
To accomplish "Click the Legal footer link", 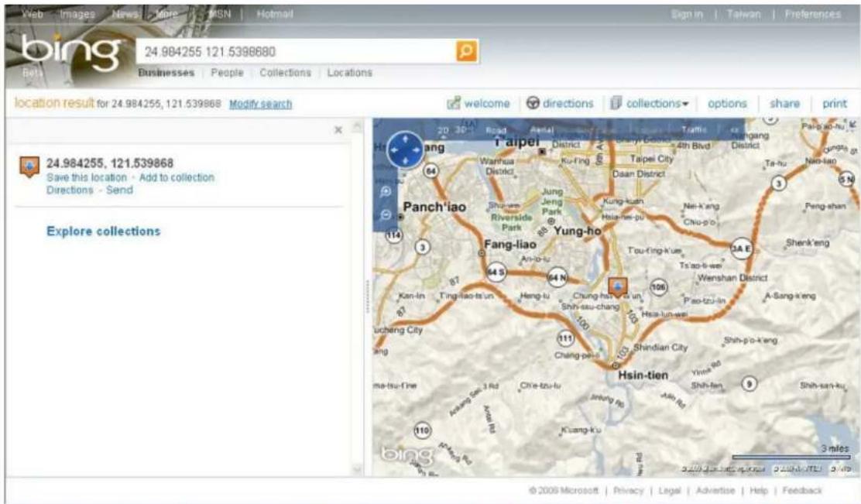I will [x=669, y=490].
